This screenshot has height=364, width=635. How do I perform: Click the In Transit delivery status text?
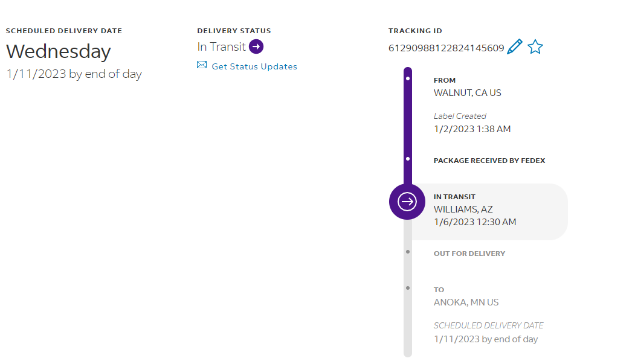(x=221, y=46)
